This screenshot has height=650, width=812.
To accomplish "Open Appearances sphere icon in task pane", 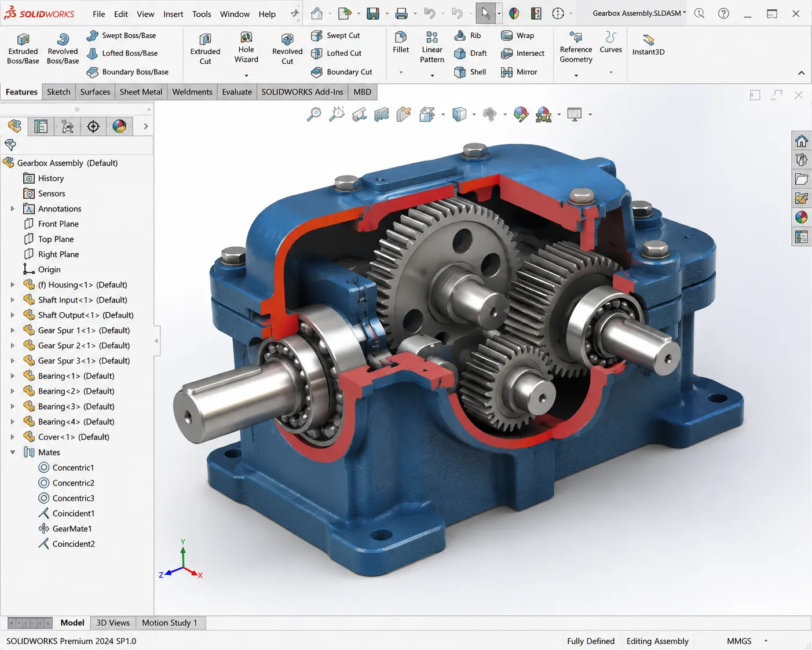I will 802,217.
